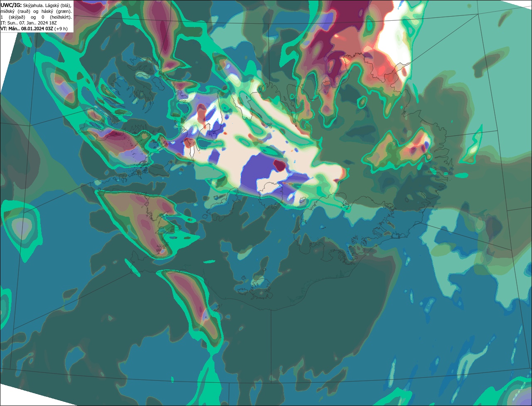Screen dimensions: 532x406
Task: Click the initial time "IT: Sun.. 07. Jan.. 2024 18Z"
Action: click(x=29, y=23)
